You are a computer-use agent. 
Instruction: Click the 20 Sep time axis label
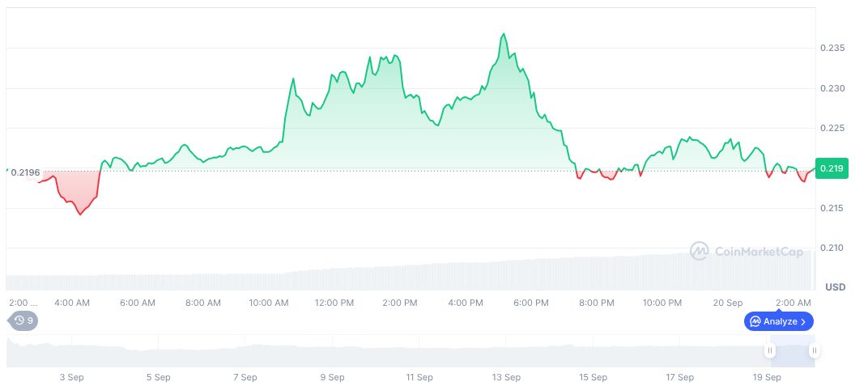pyautogui.click(x=728, y=303)
